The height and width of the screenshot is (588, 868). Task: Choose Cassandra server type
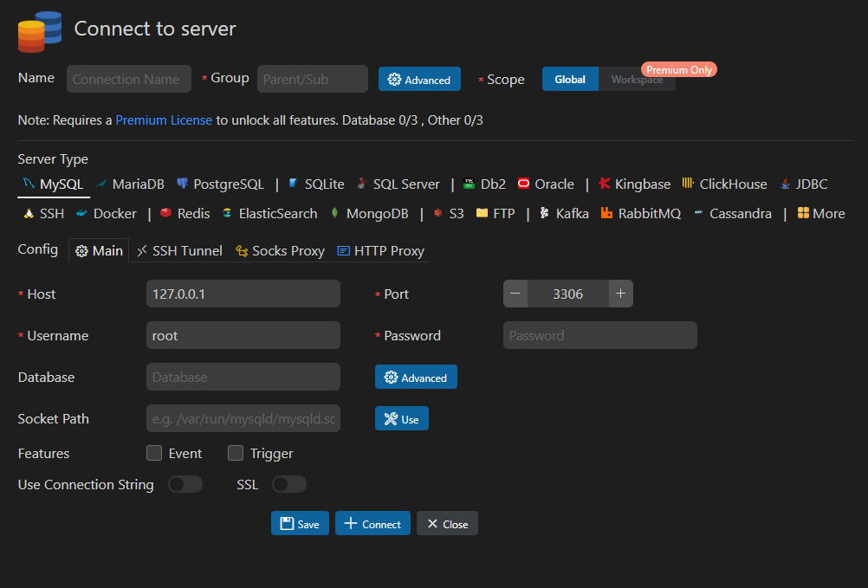tap(732, 214)
